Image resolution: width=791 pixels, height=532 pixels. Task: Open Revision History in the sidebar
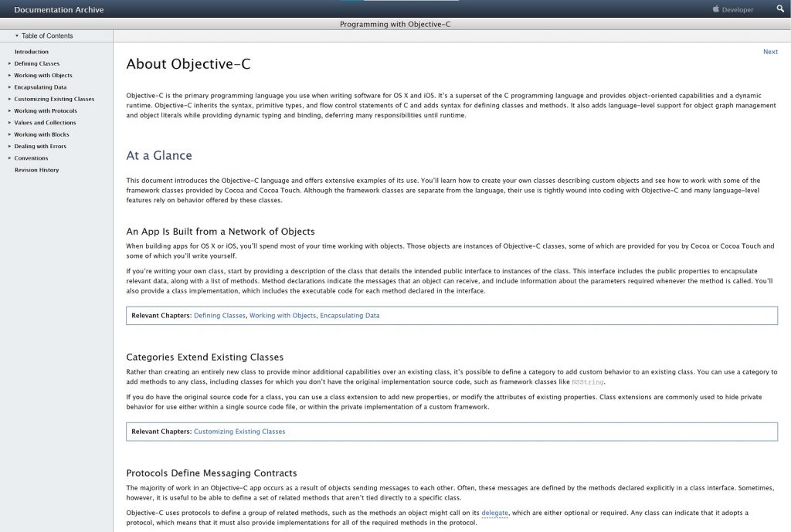click(36, 170)
